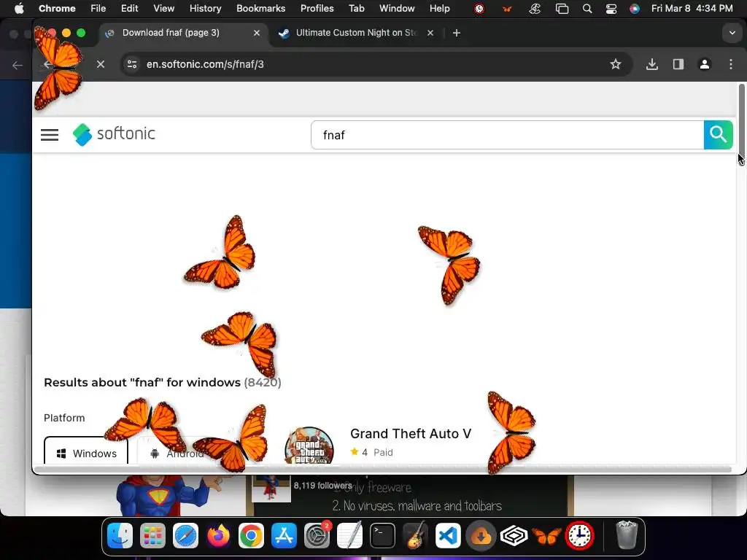Image resolution: width=747 pixels, height=560 pixels.
Task: Click the address bar URL
Action: tap(205, 64)
